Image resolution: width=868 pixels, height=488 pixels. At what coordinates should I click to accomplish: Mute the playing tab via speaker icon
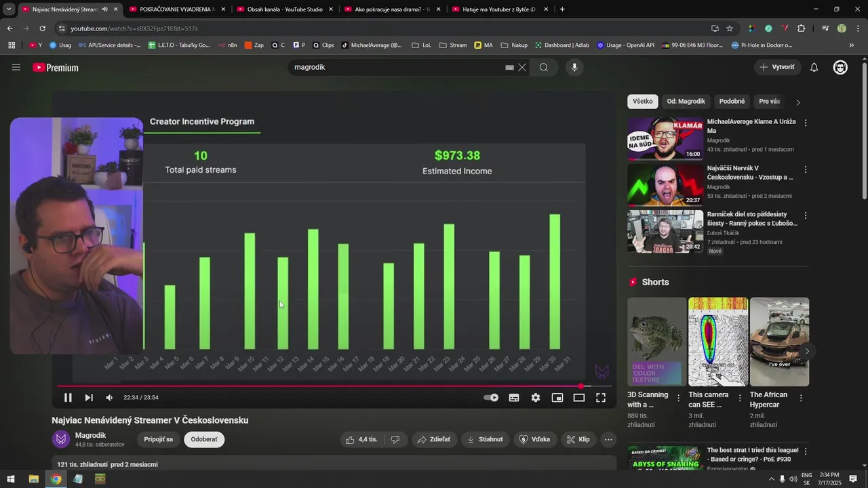click(x=104, y=9)
